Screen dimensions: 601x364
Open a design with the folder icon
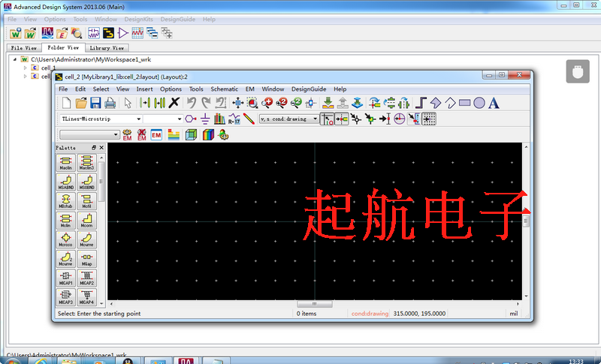point(81,103)
